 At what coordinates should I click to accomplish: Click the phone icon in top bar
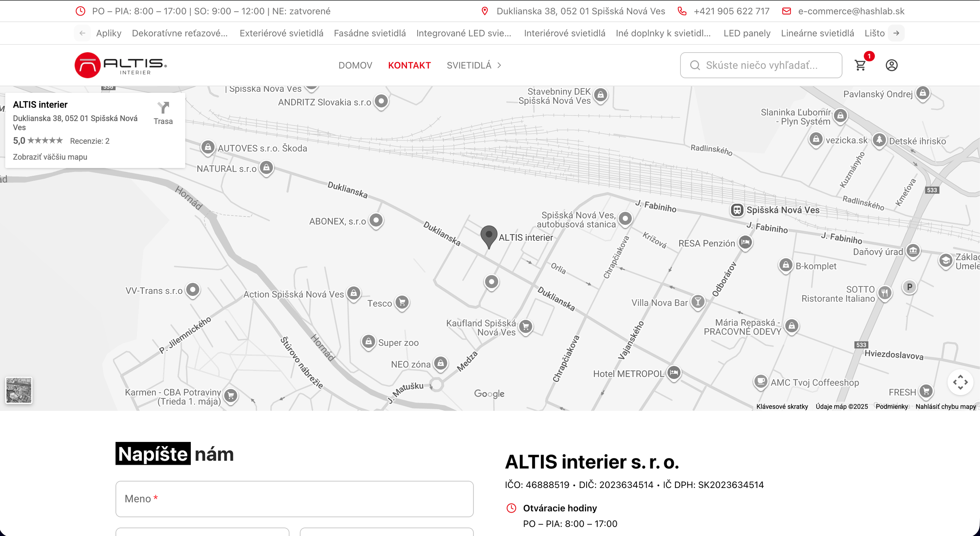pos(682,11)
